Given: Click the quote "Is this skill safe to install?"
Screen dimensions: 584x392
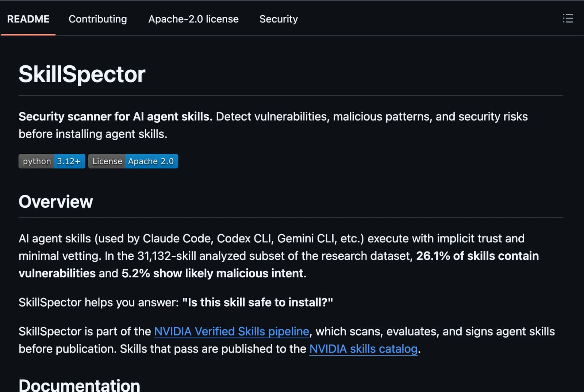Looking at the screenshot, I should (258, 302).
